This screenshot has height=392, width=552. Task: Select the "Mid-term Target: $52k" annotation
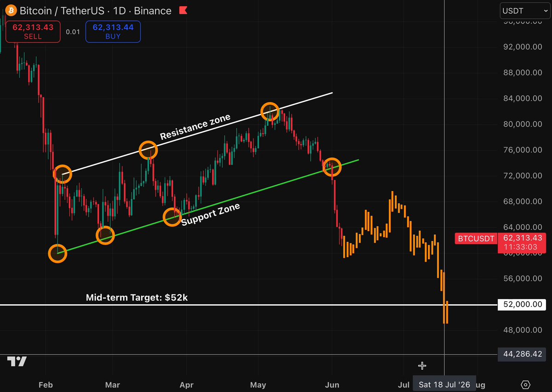[x=137, y=297]
